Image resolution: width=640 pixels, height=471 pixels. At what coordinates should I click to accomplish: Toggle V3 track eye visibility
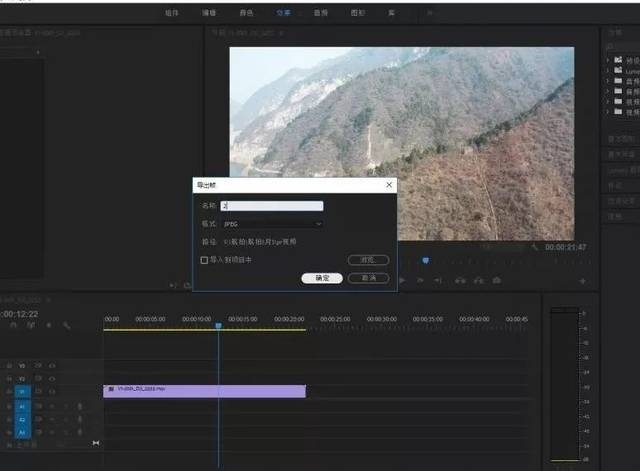pos(51,366)
